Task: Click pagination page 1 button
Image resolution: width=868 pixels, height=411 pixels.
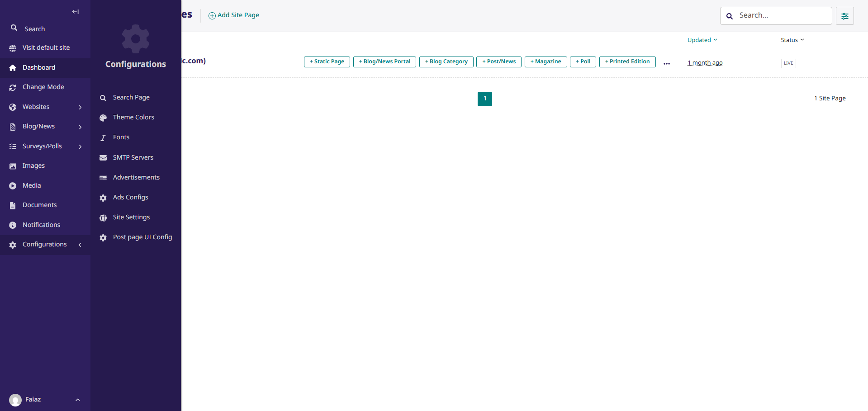Action: coord(485,99)
